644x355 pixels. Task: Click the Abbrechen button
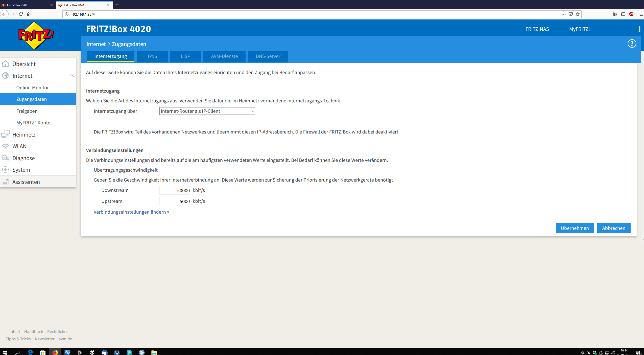[x=614, y=228]
